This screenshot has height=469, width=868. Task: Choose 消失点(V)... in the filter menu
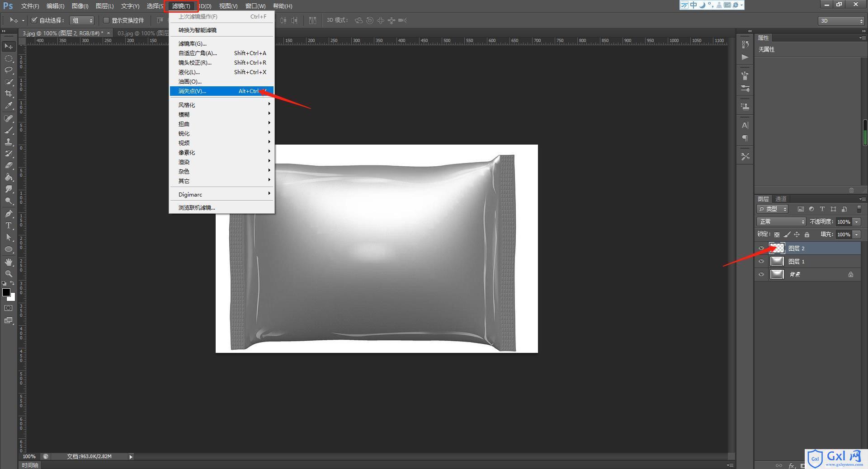[x=222, y=91]
